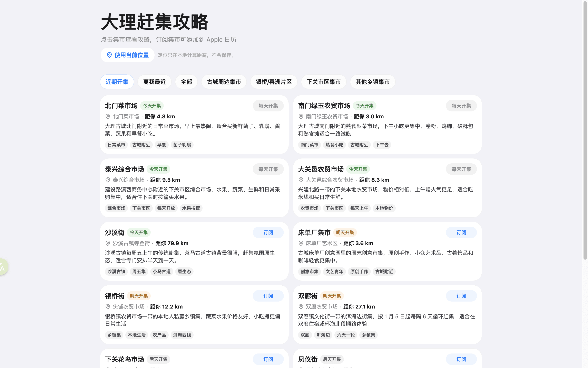Switch to the 离我最近 filter tab
588x368 pixels.
[155, 82]
